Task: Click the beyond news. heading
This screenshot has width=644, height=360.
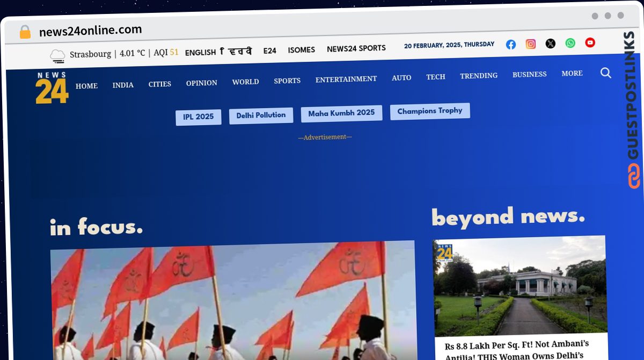Action: [508, 217]
